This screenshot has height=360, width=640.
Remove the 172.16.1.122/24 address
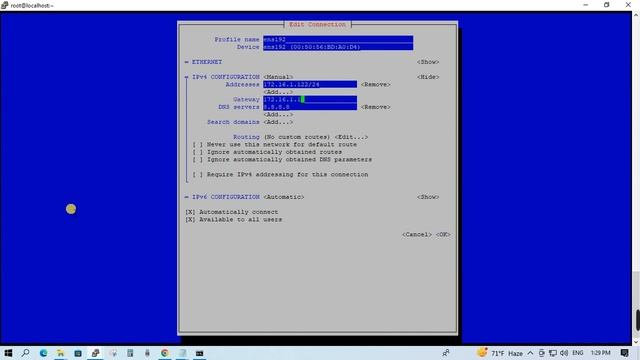pos(376,84)
